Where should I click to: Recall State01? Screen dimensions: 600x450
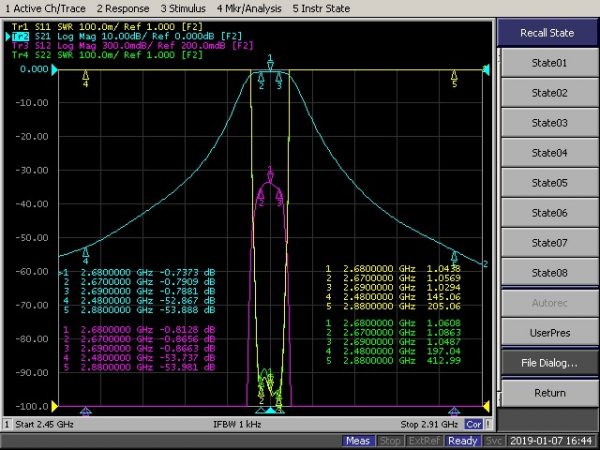click(549, 63)
